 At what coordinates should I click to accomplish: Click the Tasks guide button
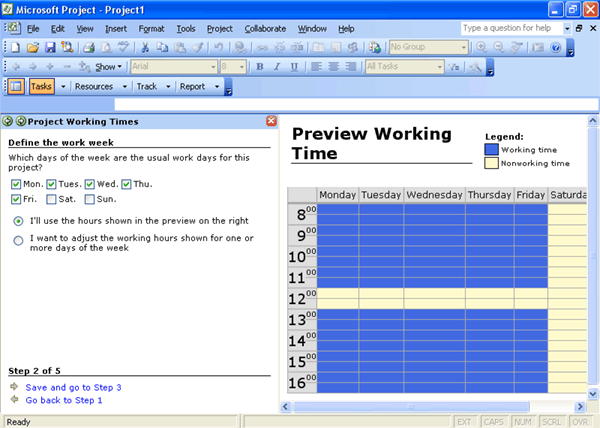pyautogui.click(x=41, y=86)
